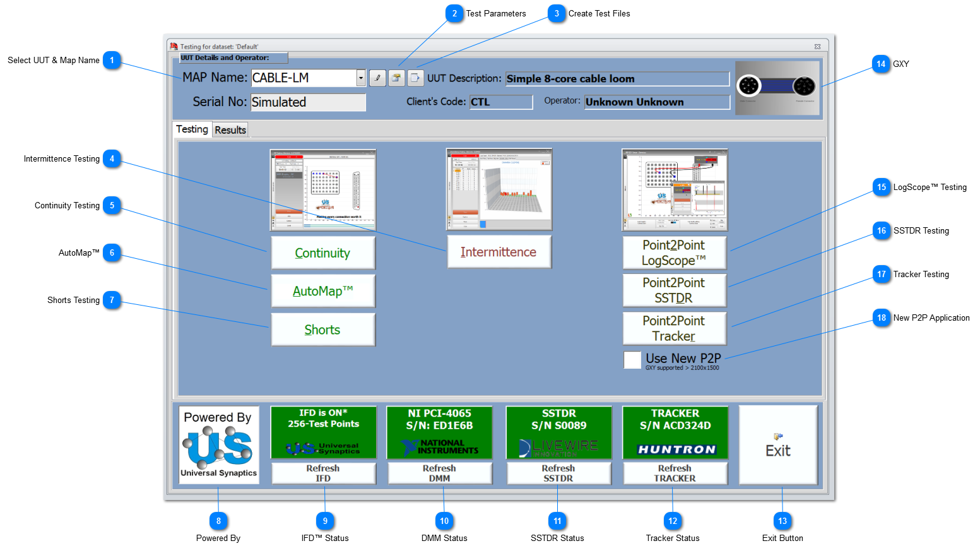Click the GXY connector image
Image resolution: width=980 pixels, height=553 pixels.
[777, 88]
